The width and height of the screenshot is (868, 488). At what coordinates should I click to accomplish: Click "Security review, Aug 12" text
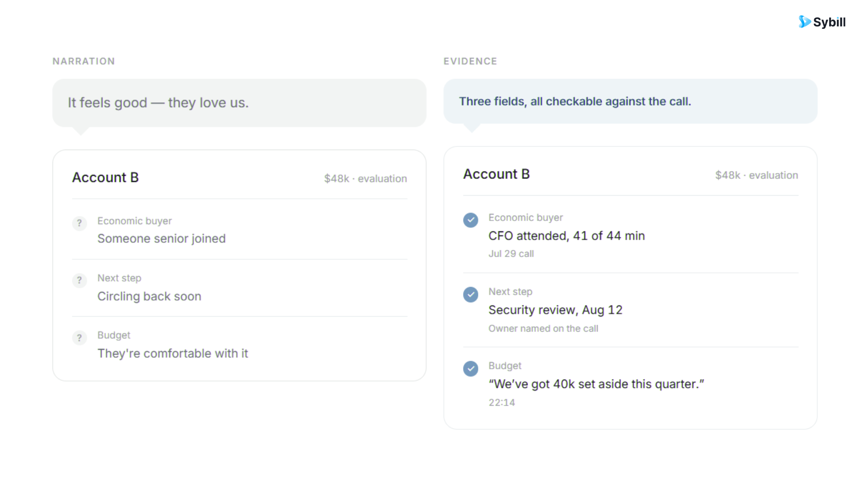[x=555, y=310]
